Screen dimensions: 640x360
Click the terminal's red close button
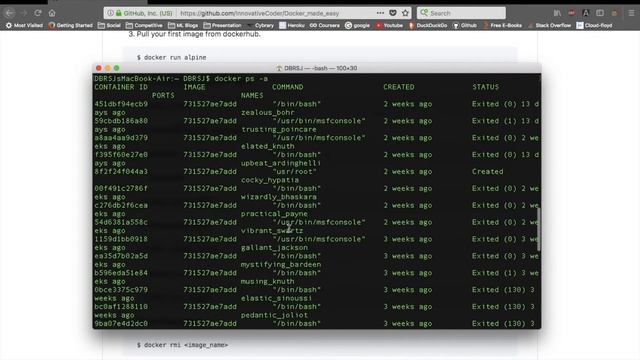99,68
